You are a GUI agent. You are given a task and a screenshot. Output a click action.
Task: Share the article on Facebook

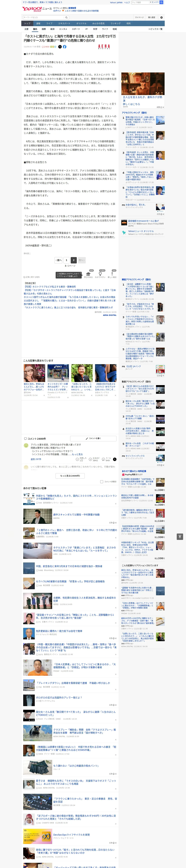[64, 47]
